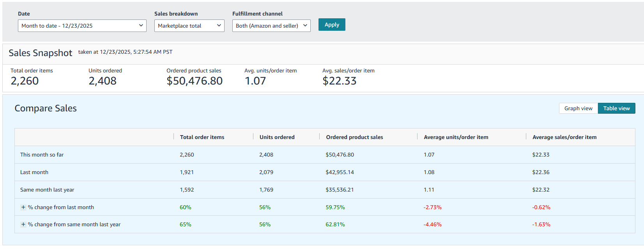Viewport: 644px width, 250px height.
Task: Click the Compare Sales heading
Action: click(x=46, y=108)
